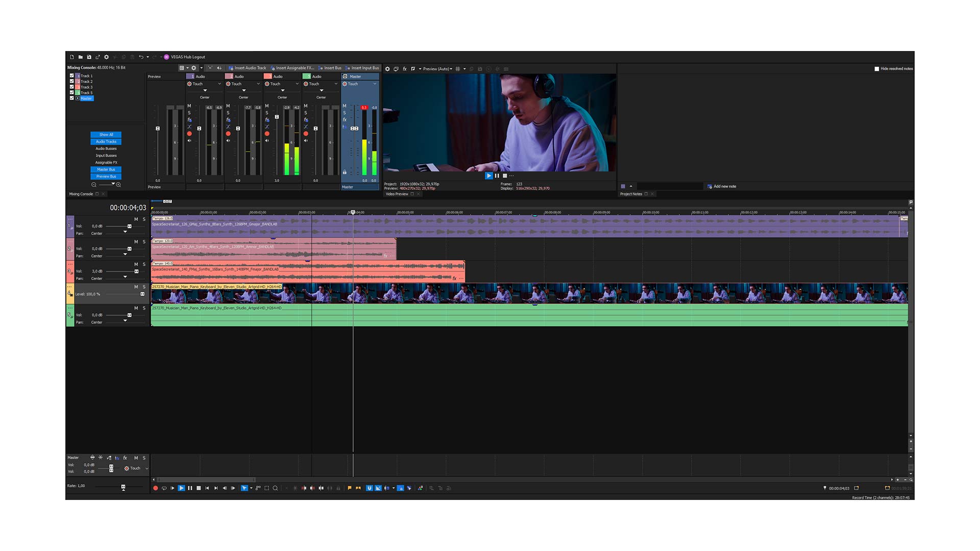
Task: Zoom in channel strip width magnifier
Action: coord(118,185)
